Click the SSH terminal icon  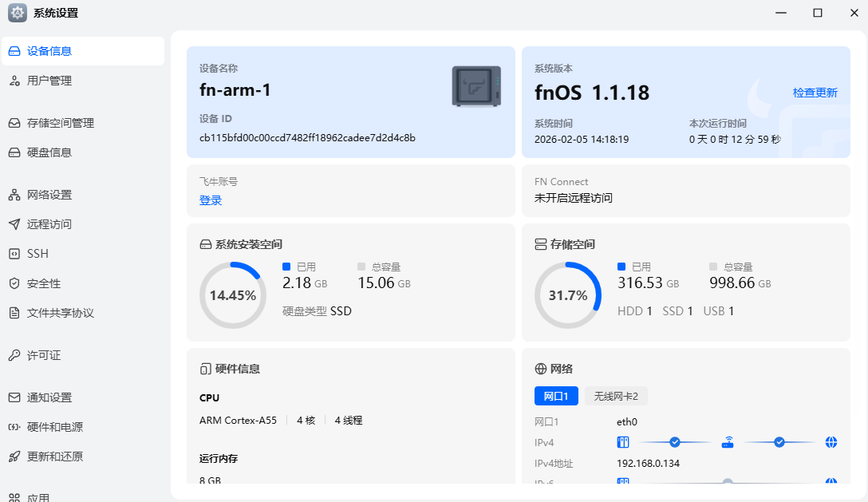(x=14, y=254)
